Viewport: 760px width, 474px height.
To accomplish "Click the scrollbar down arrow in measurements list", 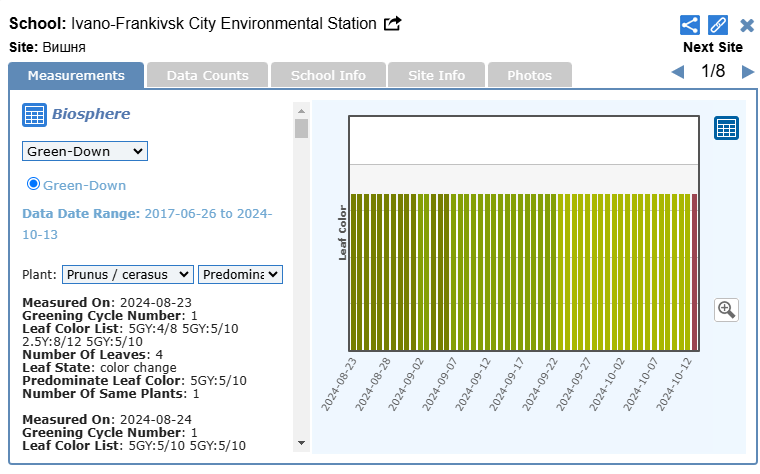I will point(301,442).
